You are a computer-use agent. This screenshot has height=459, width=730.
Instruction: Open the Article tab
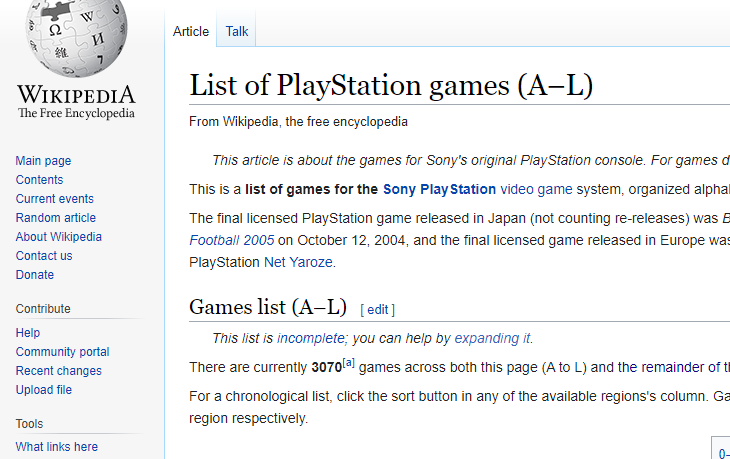pyautogui.click(x=191, y=31)
